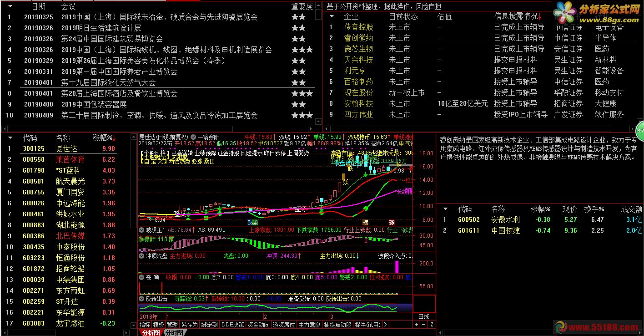644x336 pixels.
Task: Click the 涨 marker below the chart
Action: coord(392,222)
